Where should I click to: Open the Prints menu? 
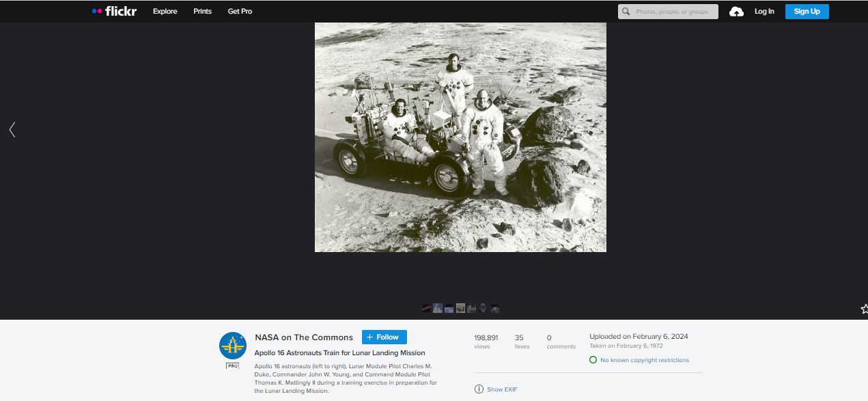pyautogui.click(x=202, y=12)
